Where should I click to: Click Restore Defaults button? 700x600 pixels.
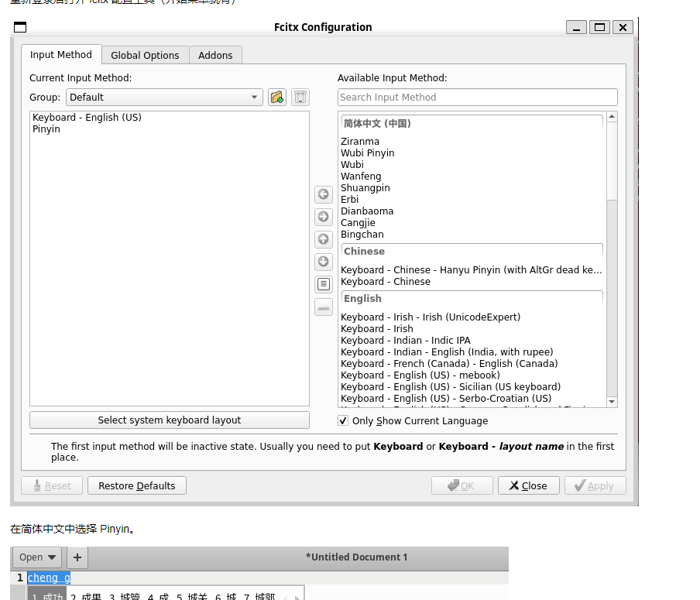tap(137, 485)
